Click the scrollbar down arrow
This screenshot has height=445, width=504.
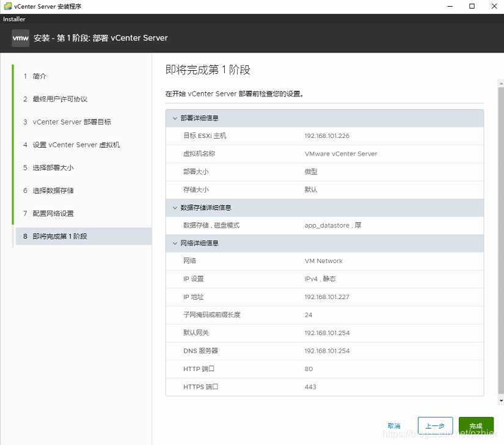click(x=501, y=400)
